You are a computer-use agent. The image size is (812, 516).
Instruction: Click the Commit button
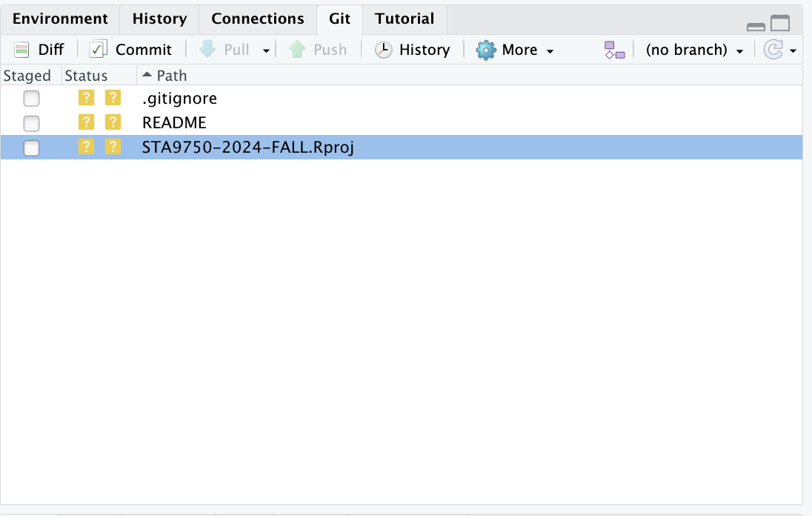(x=130, y=50)
